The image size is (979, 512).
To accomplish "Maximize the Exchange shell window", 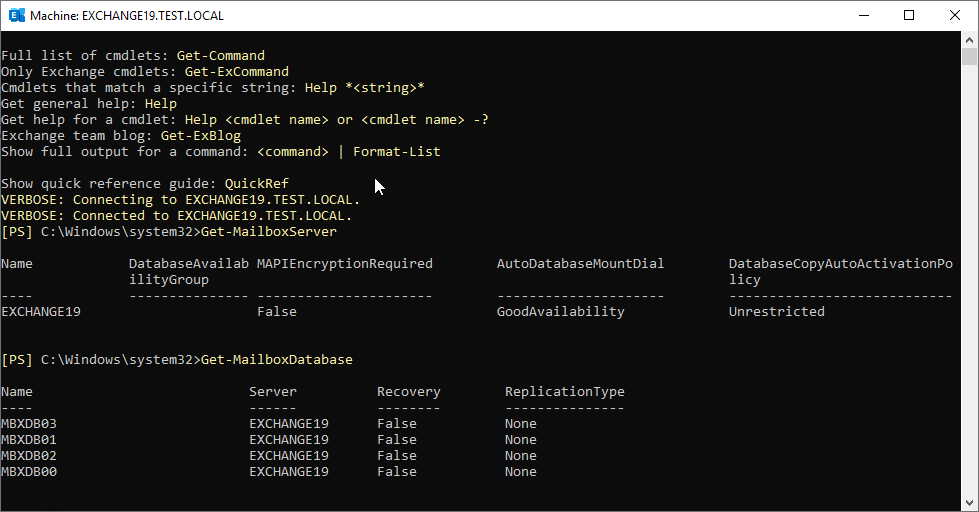I will click(x=909, y=16).
